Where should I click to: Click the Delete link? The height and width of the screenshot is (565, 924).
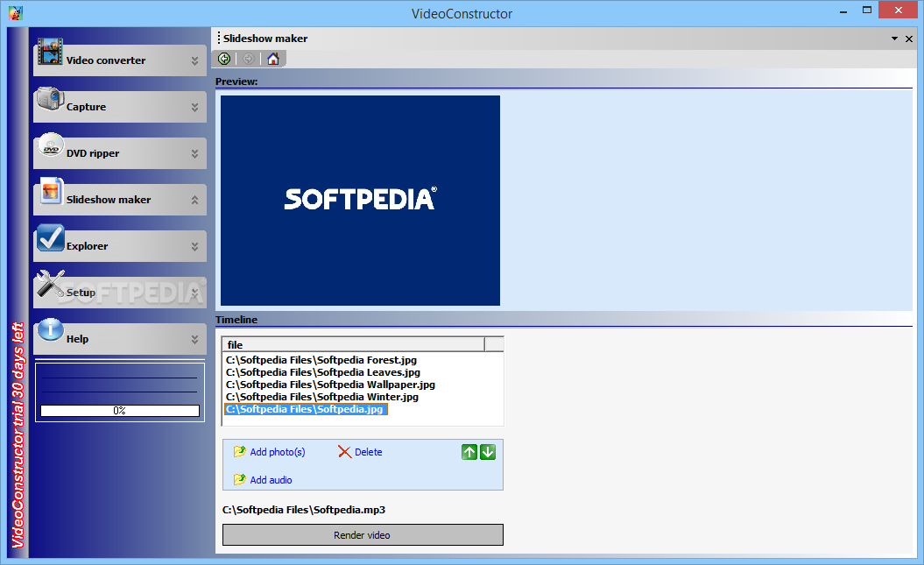369,452
